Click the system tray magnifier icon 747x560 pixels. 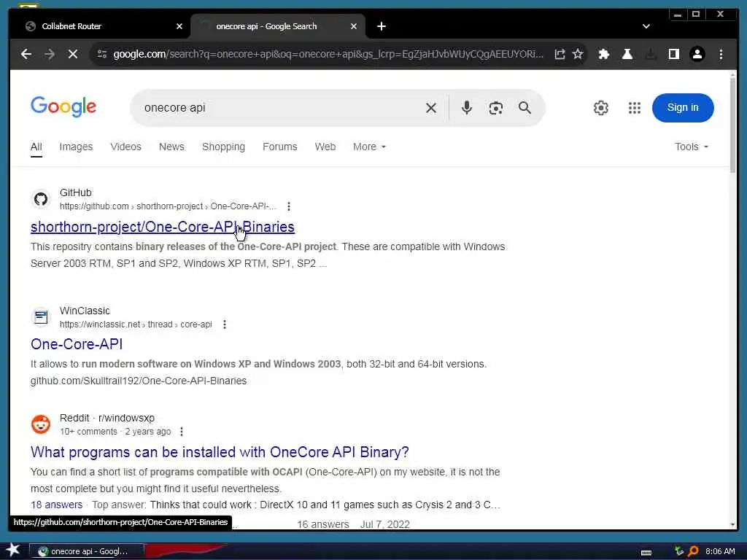pos(693,551)
